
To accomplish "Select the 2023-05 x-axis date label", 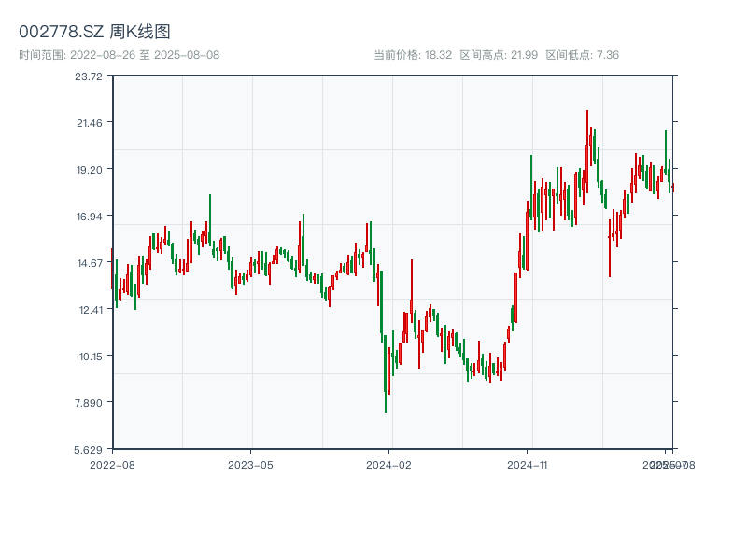I will [x=250, y=464].
